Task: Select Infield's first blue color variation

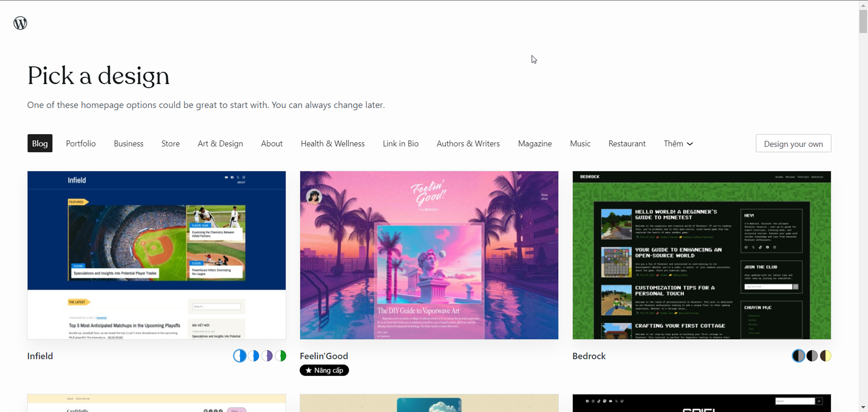Action: 240,356
